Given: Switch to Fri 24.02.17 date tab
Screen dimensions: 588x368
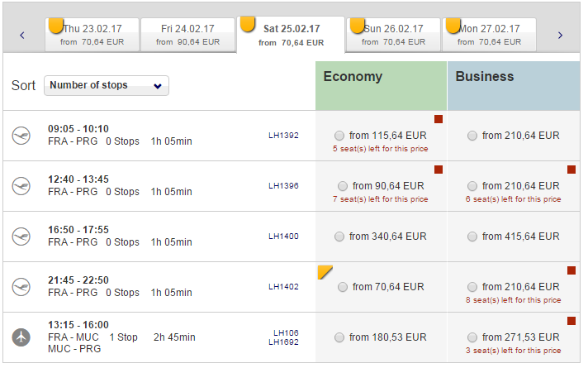Looking at the screenshot, I should coord(187,35).
